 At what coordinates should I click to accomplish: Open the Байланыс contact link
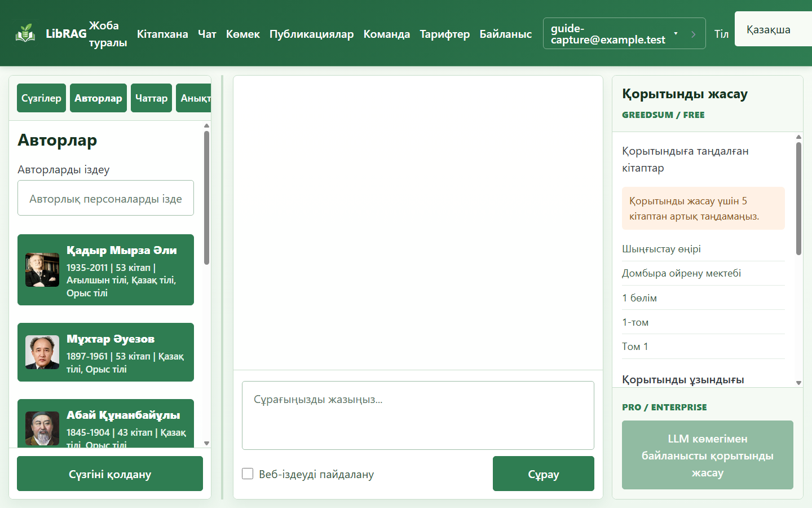[x=506, y=34]
